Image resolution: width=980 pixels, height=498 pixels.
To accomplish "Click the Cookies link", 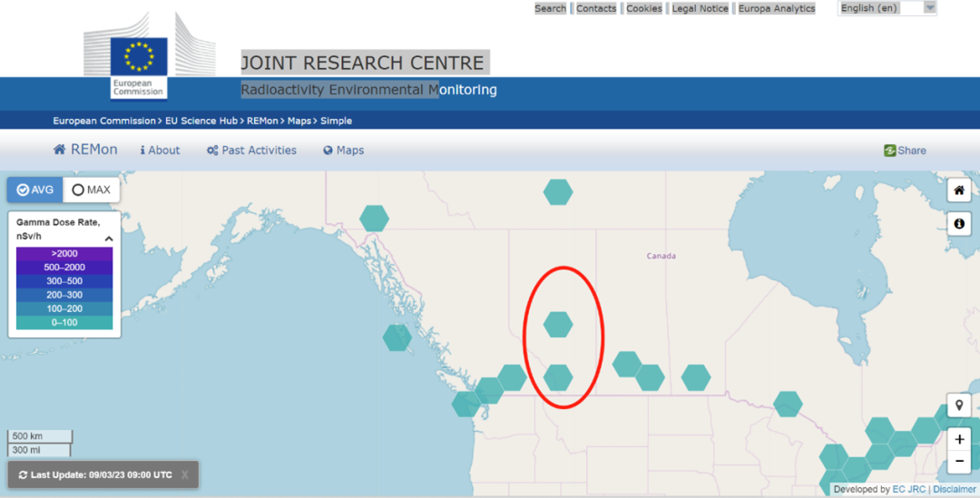I will [643, 8].
